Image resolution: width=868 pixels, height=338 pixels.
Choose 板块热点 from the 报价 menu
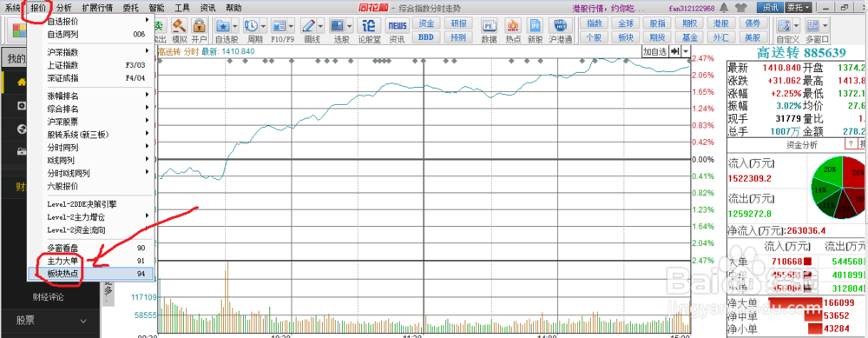(x=91, y=273)
